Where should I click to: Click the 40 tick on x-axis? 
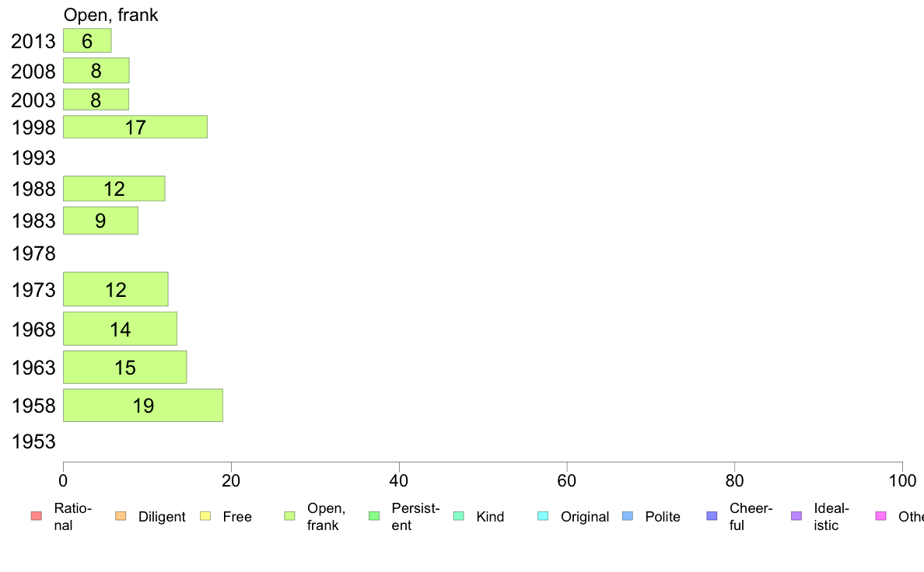(399, 481)
